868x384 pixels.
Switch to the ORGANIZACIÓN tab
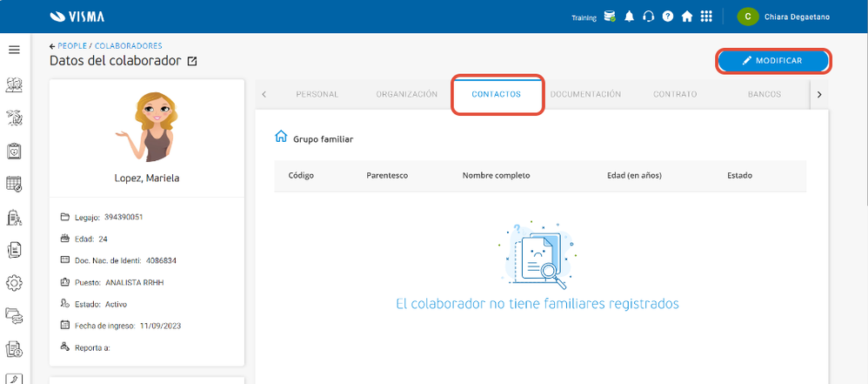pyautogui.click(x=407, y=94)
